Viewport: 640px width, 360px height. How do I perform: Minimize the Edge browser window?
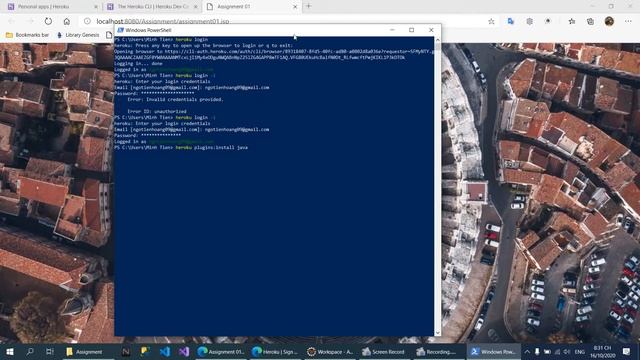pyautogui.click(x=592, y=6)
